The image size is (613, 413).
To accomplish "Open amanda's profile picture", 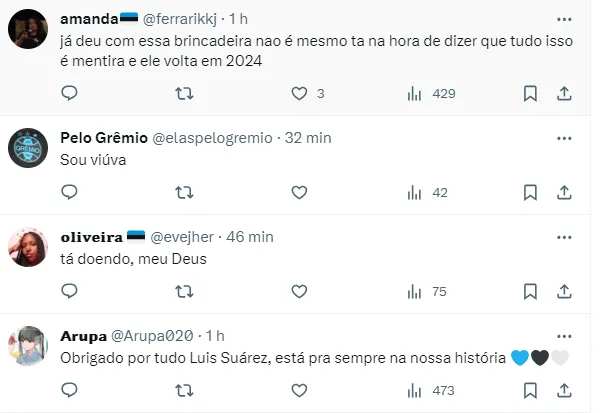I will (28, 28).
